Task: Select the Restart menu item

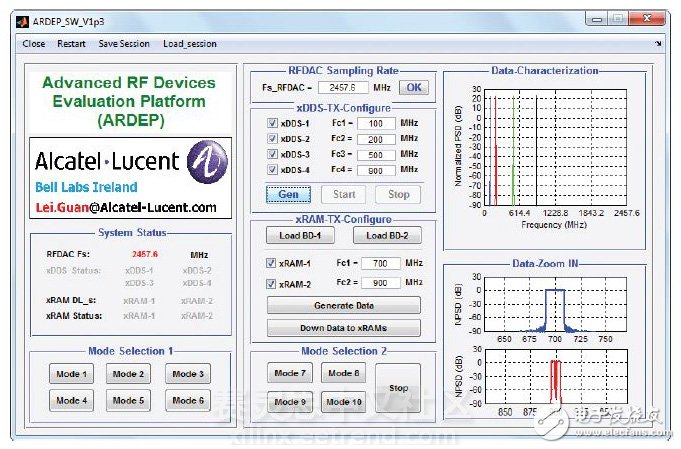Action: point(71,44)
